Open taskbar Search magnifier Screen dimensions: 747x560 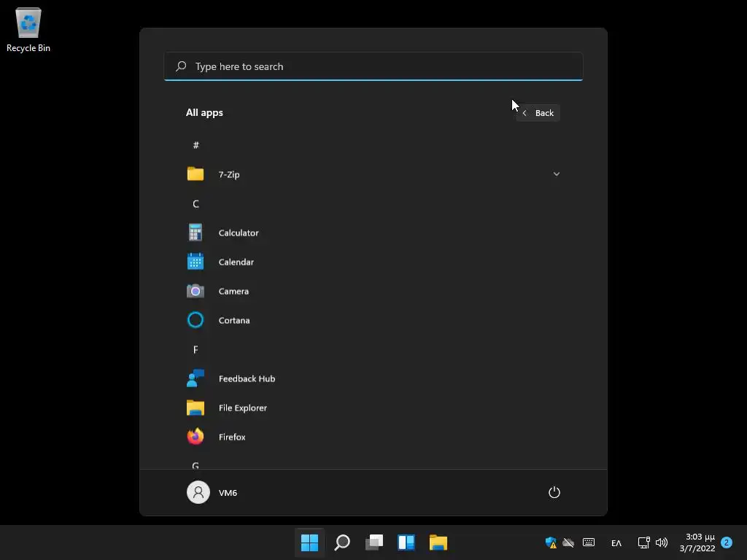click(x=342, y=542)
